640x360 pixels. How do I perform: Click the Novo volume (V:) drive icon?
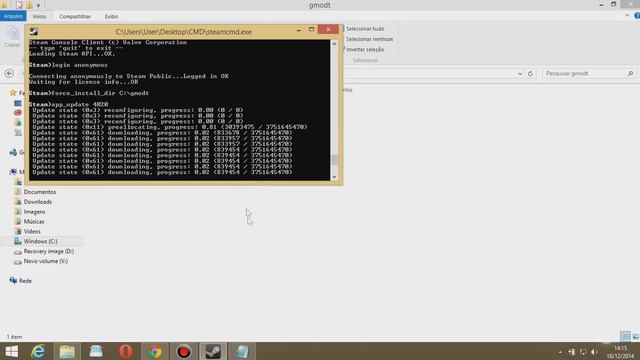pos(18,262)
